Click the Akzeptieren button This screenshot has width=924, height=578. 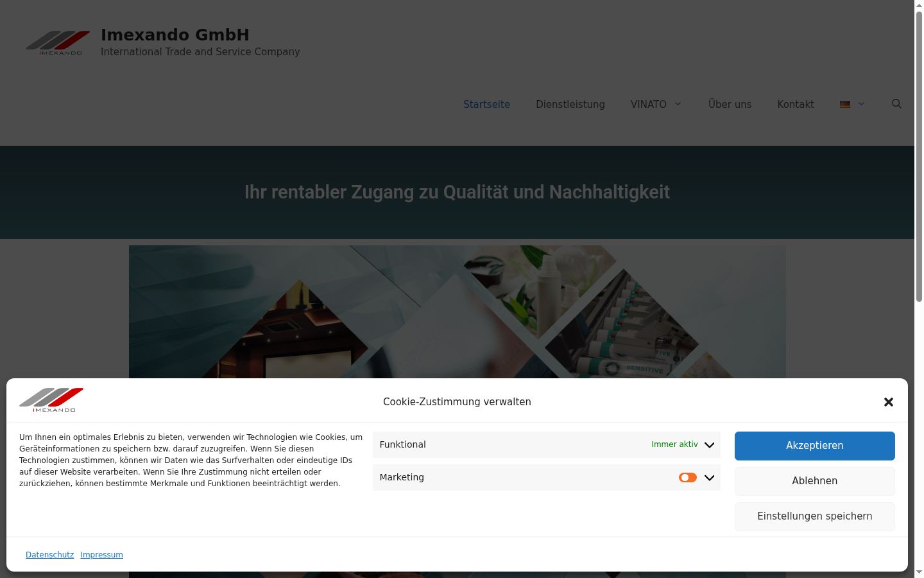coord(815,446)
